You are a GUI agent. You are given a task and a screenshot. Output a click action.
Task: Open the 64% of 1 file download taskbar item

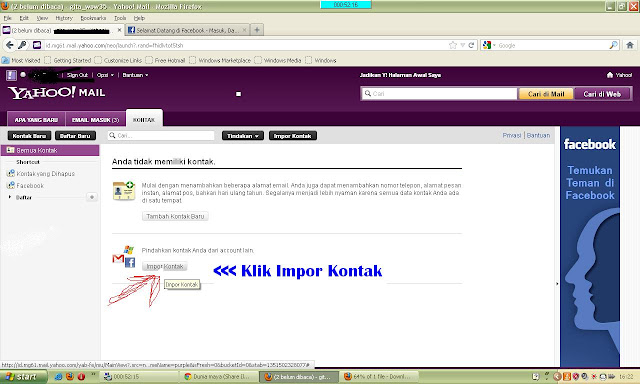click(379, 376)
